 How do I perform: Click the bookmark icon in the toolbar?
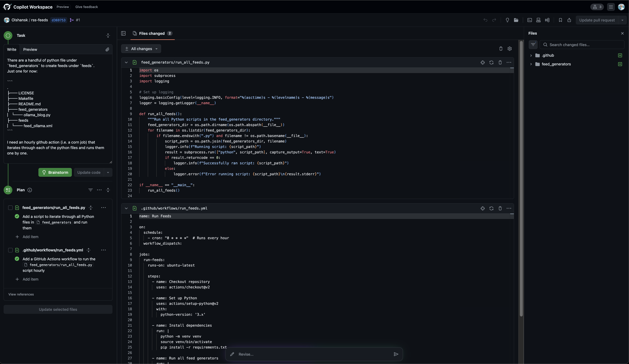click(560, 20)
